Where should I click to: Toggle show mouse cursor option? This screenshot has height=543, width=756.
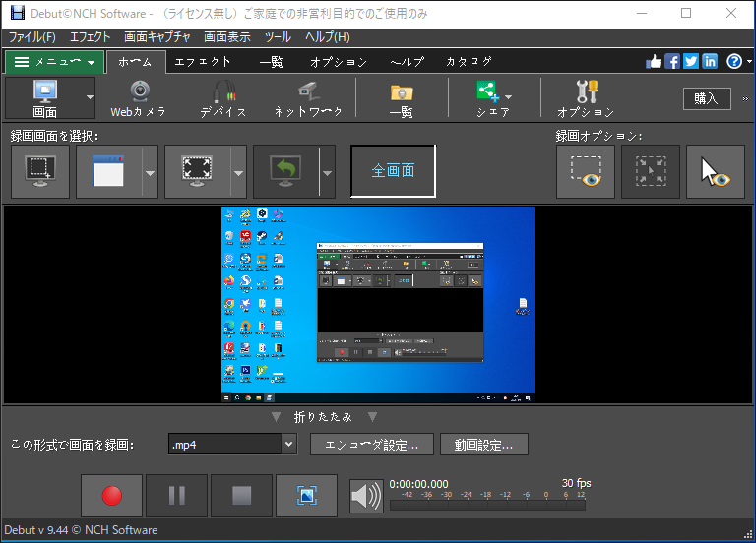[716, 171]
